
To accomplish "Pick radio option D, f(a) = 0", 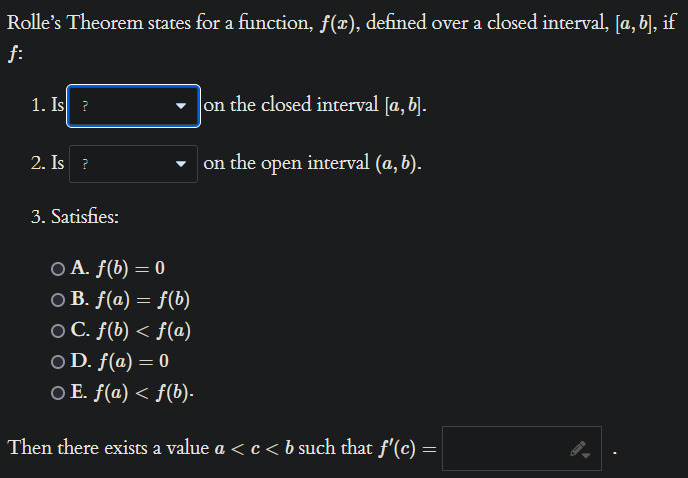I will tap(58, 362).
